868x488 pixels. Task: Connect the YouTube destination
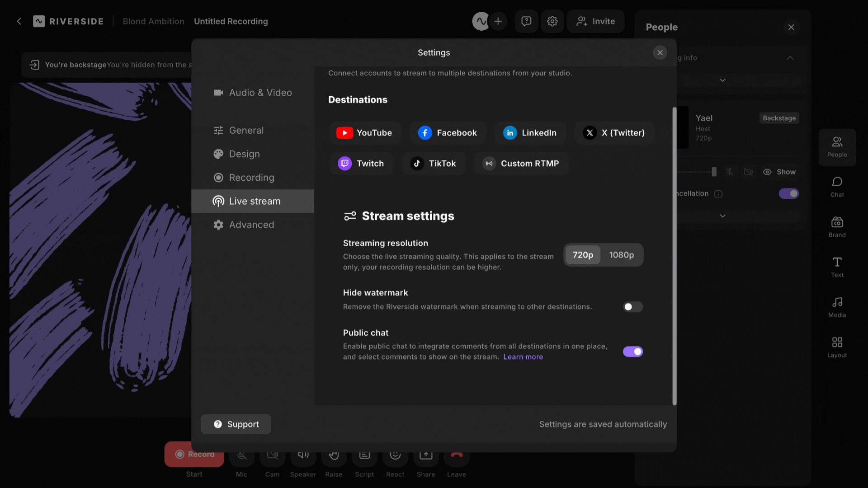(x=364, y=133)
